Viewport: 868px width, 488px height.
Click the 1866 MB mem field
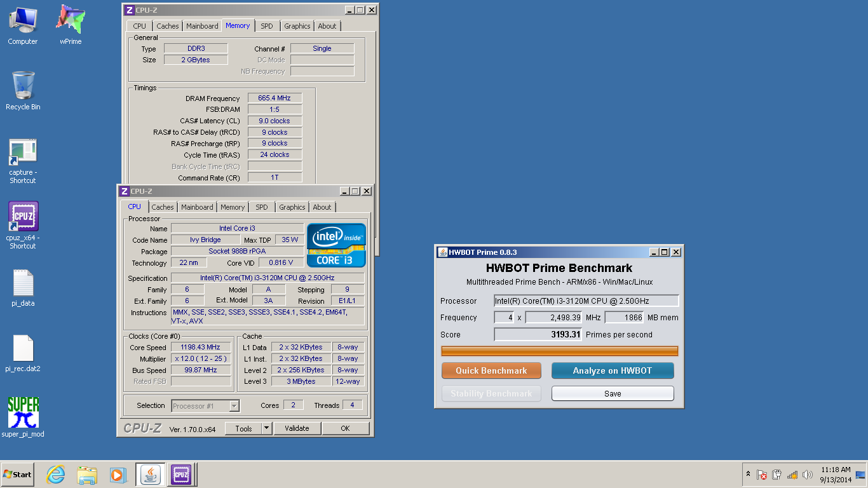(624, 317)
